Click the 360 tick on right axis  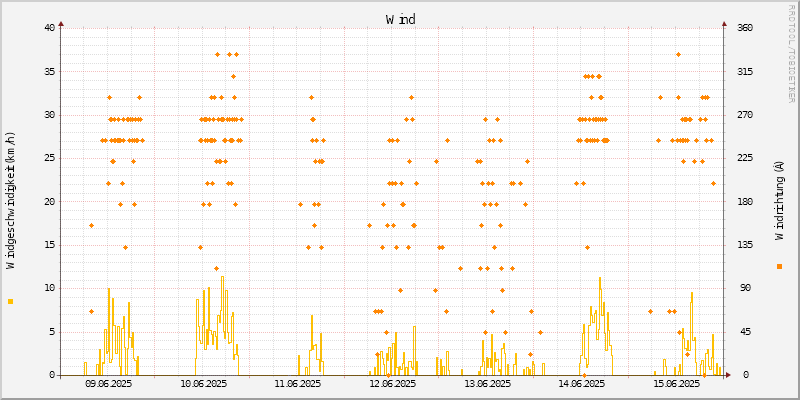(745, 28)
